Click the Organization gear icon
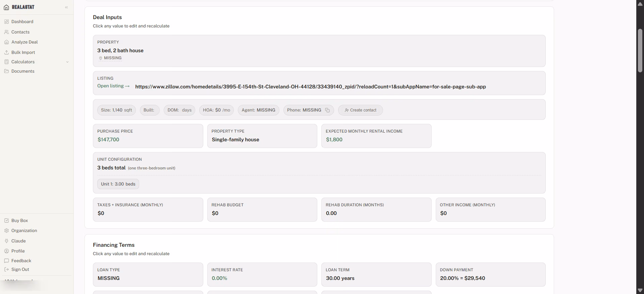The image size is (644, 294). pyautogui.click(x=6, y=230)
